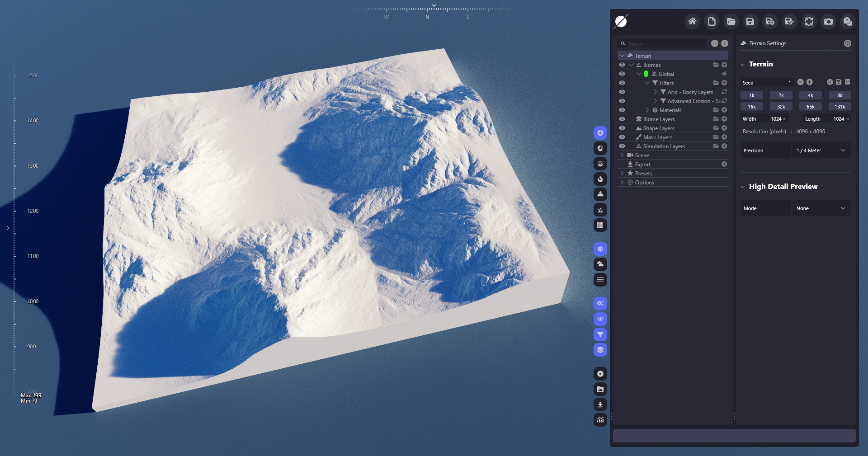Click the Home icon in the top toolbar
Screen dimensions: 868x456
click(x=692, y=21)
